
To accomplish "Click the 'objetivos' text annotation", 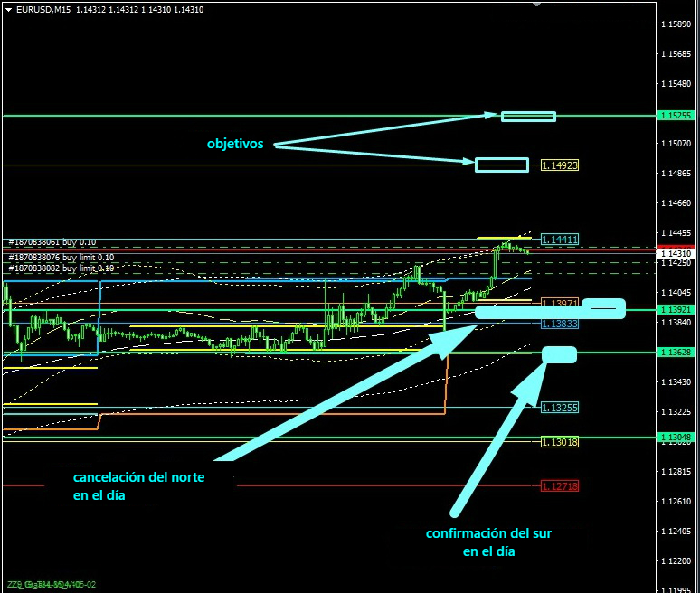I will tap(235, 144).
